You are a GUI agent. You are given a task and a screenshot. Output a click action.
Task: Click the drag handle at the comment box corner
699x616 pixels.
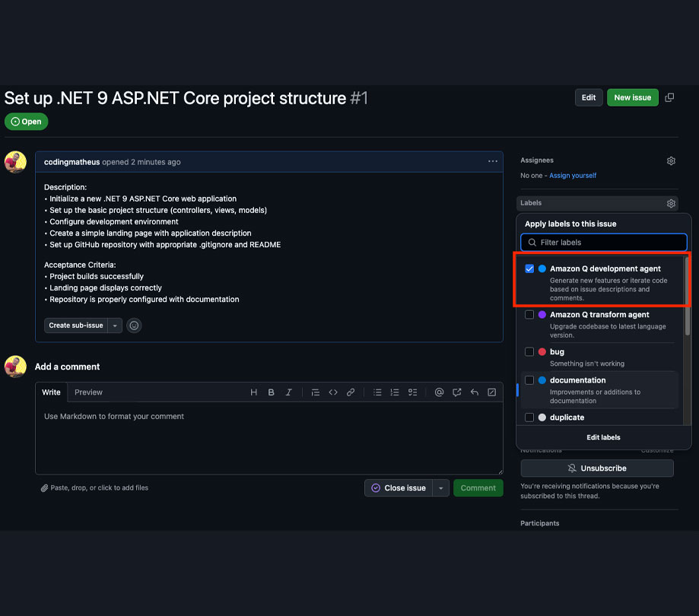point(500,472)
